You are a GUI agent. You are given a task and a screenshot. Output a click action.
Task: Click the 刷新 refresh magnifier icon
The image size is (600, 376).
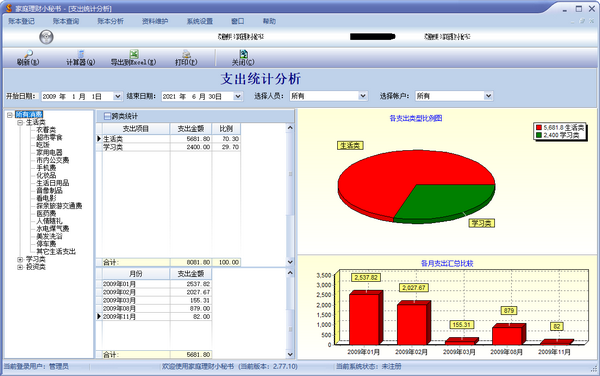tap(28, 54)
